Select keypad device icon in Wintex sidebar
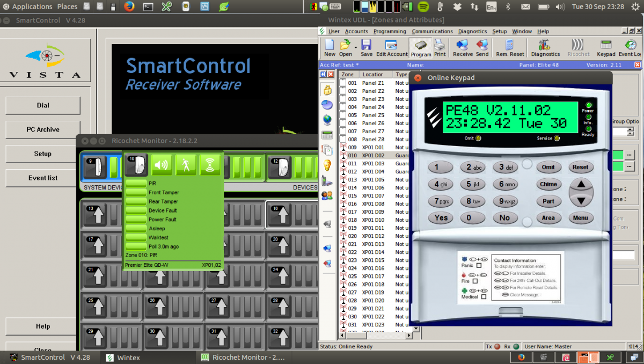This screenshot has width=644, height=364. pos(327,135)
